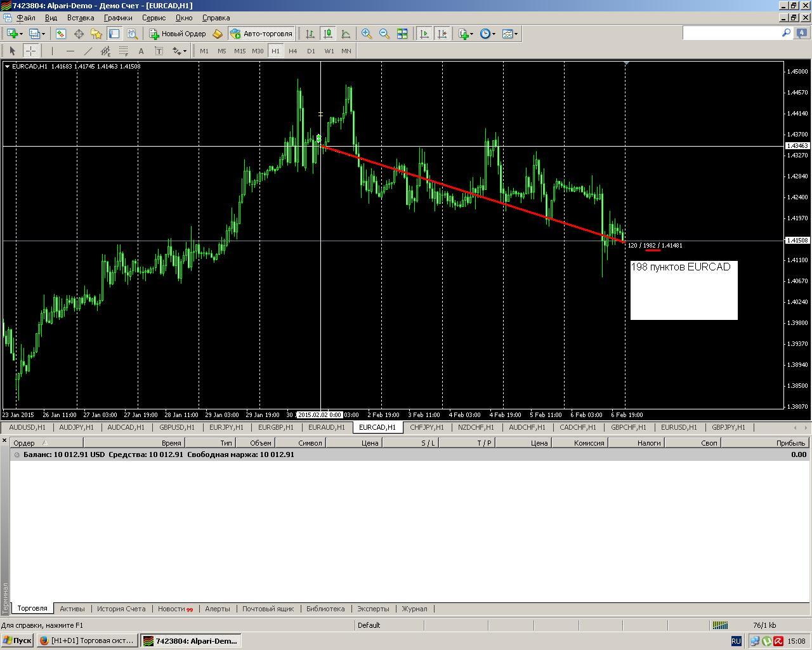
Task: Toggle the Terminal panel icon
Action: (114, 34)
